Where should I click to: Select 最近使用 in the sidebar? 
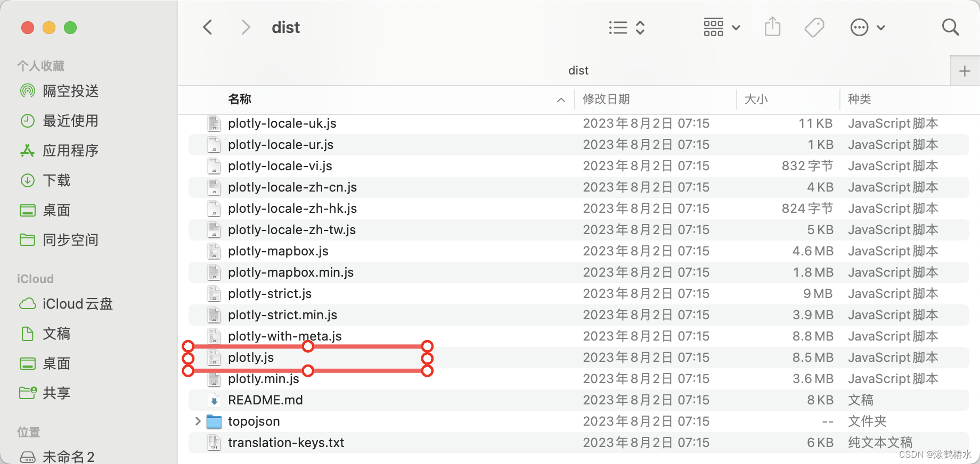pyautogui.click(x=70, y=121)
